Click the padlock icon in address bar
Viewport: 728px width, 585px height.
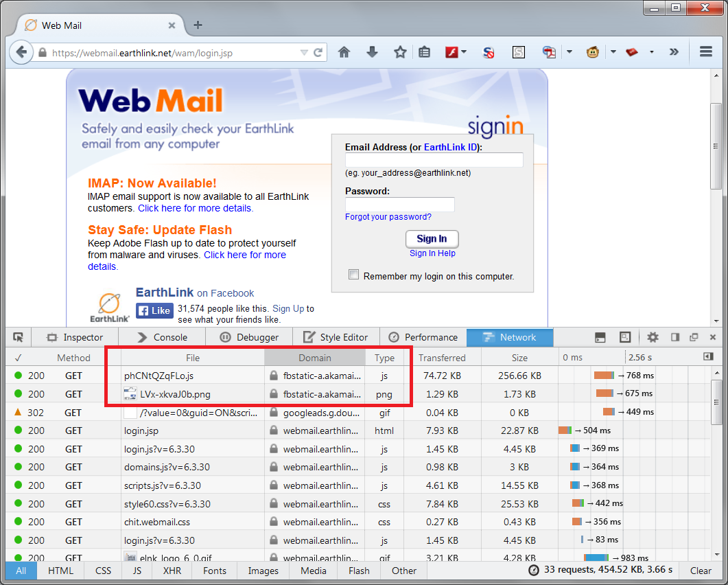pos(43,52)
